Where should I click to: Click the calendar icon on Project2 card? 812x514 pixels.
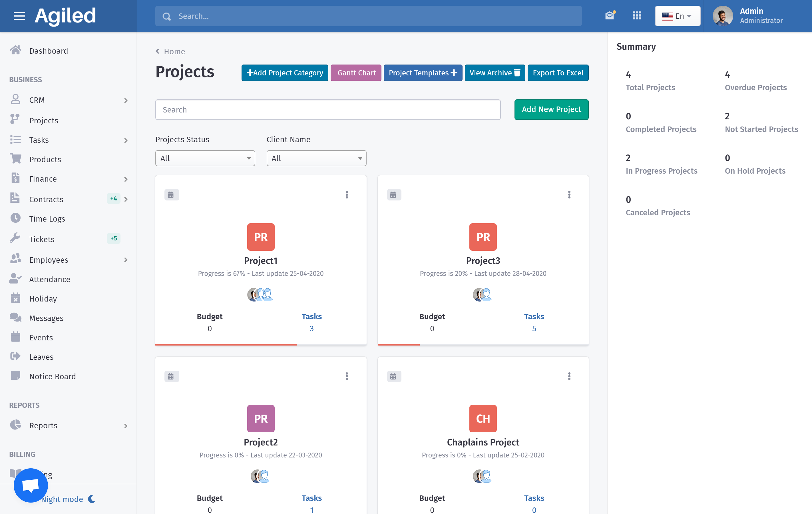coord(171,376)
